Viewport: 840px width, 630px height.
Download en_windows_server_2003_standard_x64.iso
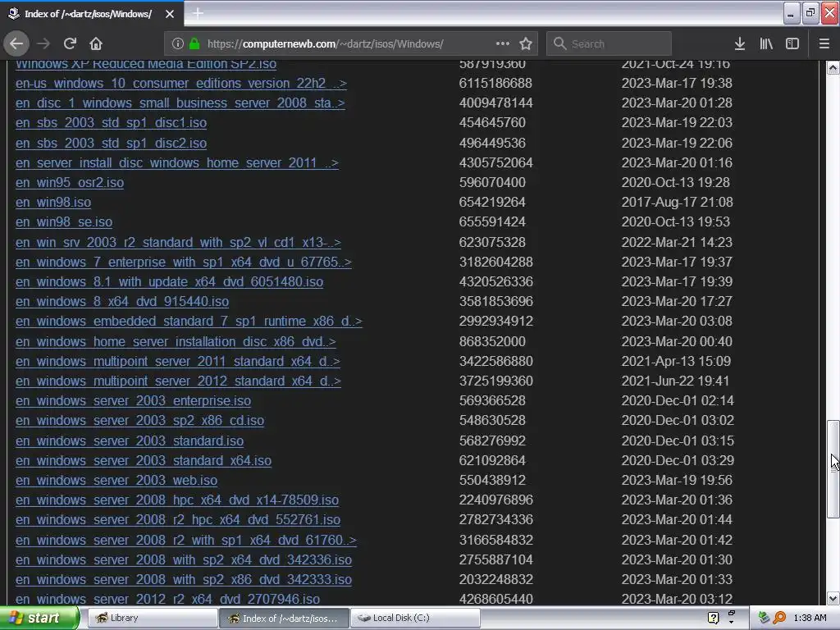[144, 461]
